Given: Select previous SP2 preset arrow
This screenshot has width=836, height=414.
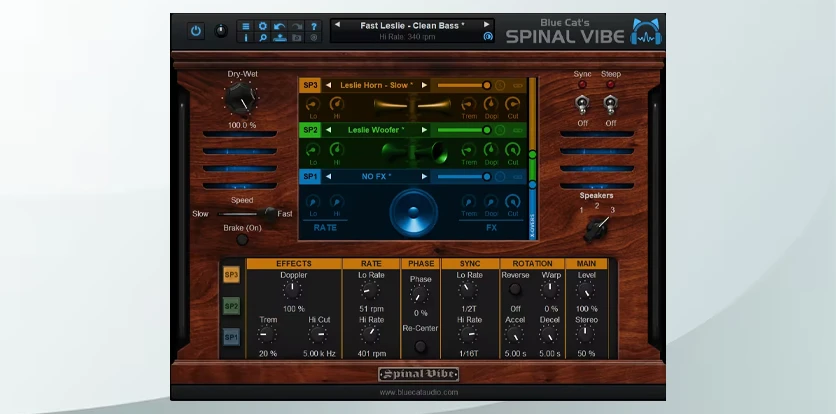Looking at the screenshot, I should click(328, 130).
